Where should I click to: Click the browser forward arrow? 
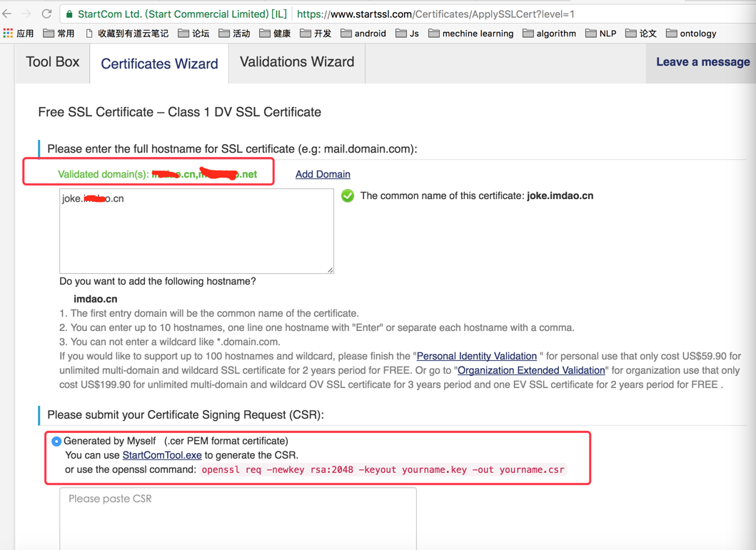click(x=26, y=14)
